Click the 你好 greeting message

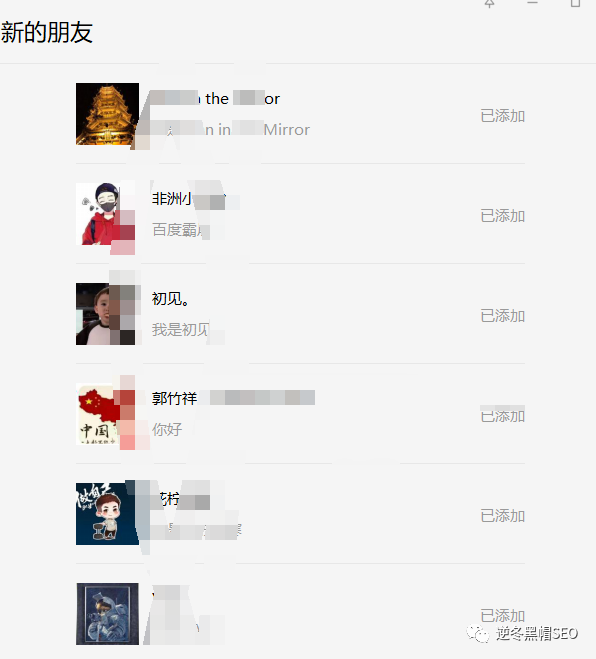(167, 430)
